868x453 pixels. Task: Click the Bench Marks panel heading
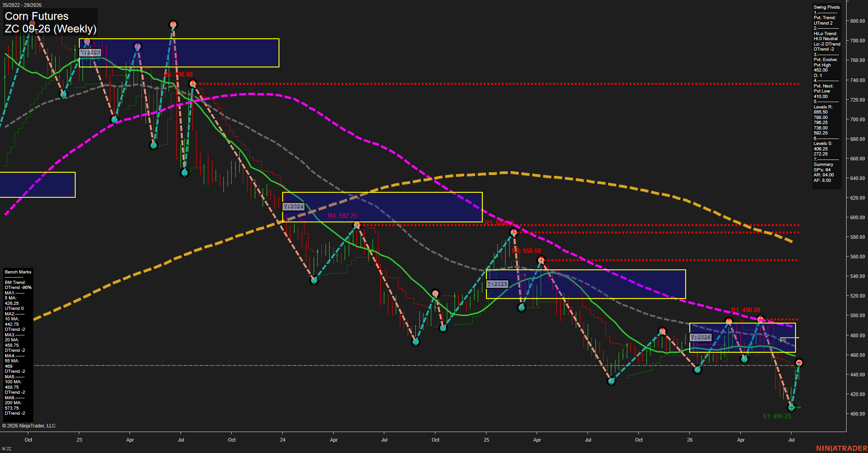pyautogui.click(x=18, y=272)
